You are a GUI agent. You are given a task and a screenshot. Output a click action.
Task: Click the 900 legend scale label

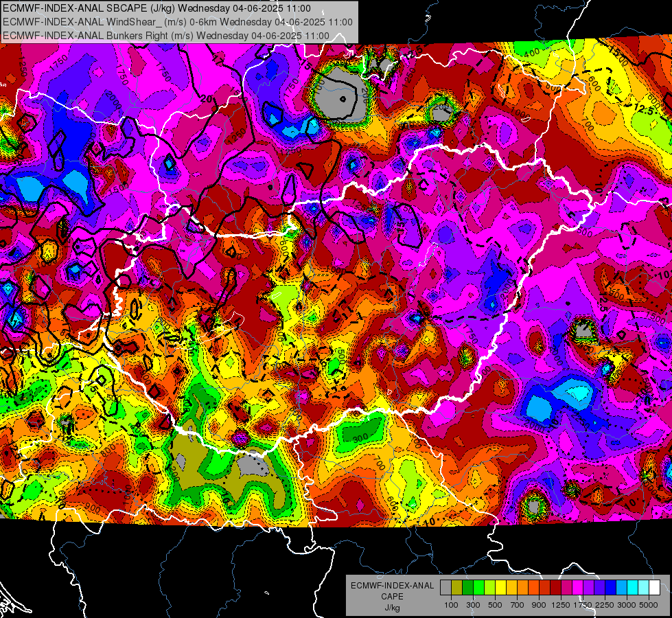[x=539, y=605]
